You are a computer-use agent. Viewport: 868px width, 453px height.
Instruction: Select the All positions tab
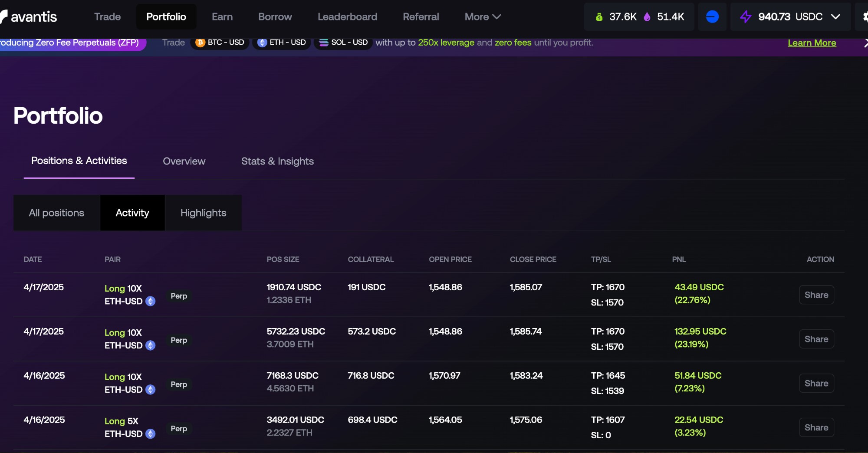(56, 213)
